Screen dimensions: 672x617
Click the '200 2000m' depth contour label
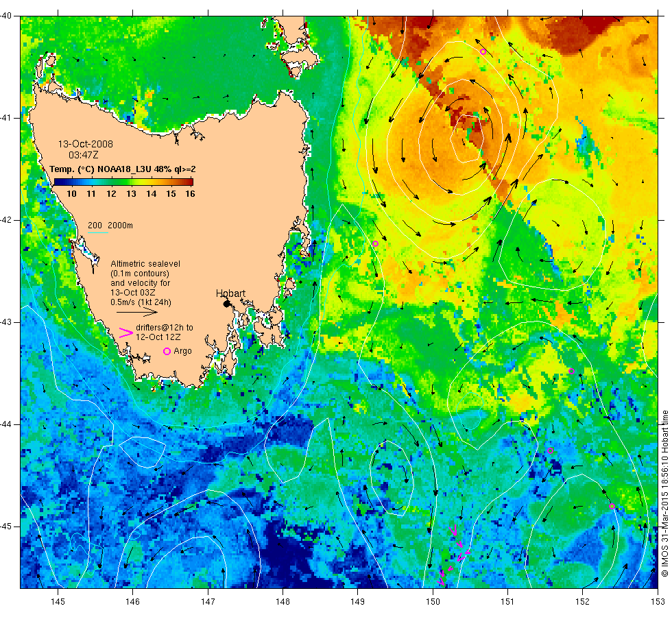click(110, 226)
